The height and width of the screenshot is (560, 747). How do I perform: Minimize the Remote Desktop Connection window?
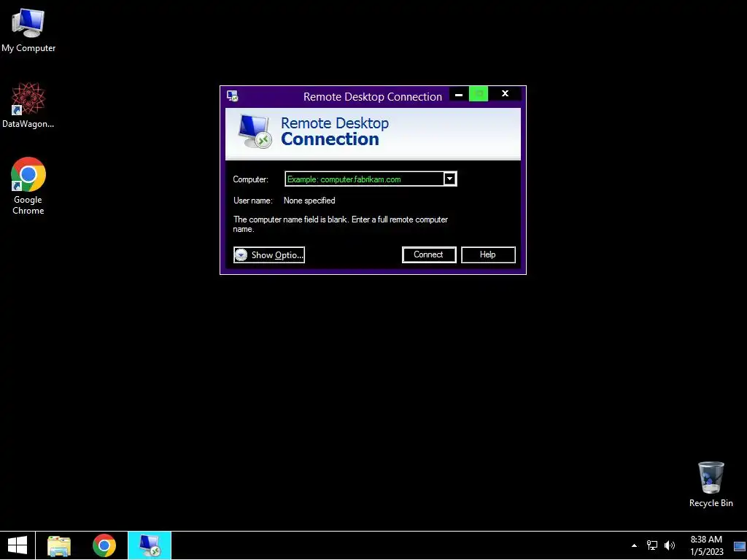(459, 94)
